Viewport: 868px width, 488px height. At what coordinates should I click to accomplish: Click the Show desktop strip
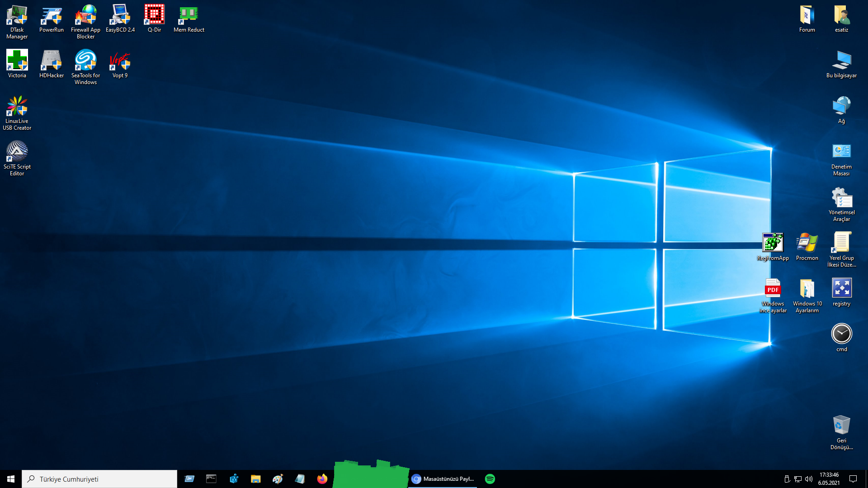click(x=866, y=479)
